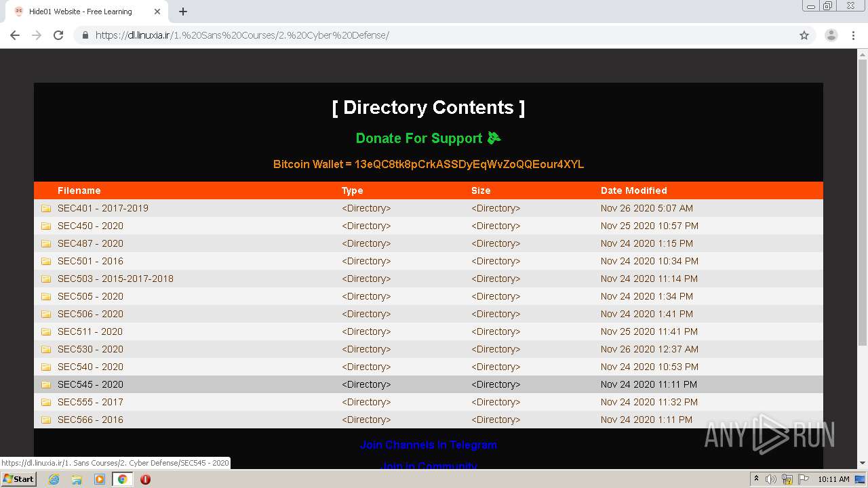Open a new tab with the plus button
Screen dimensions: 868x488
pos(183,12)
